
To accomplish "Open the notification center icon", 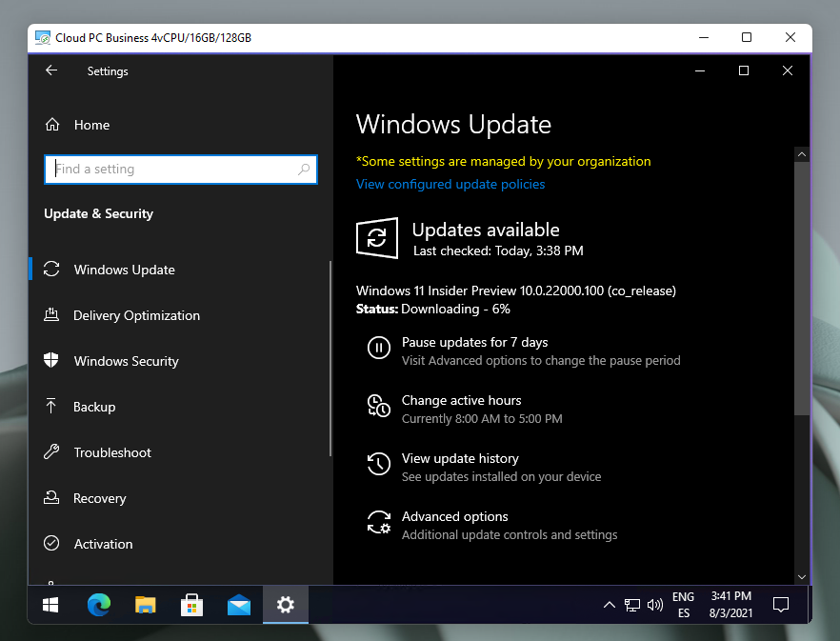I will click(x=781, y=605).
